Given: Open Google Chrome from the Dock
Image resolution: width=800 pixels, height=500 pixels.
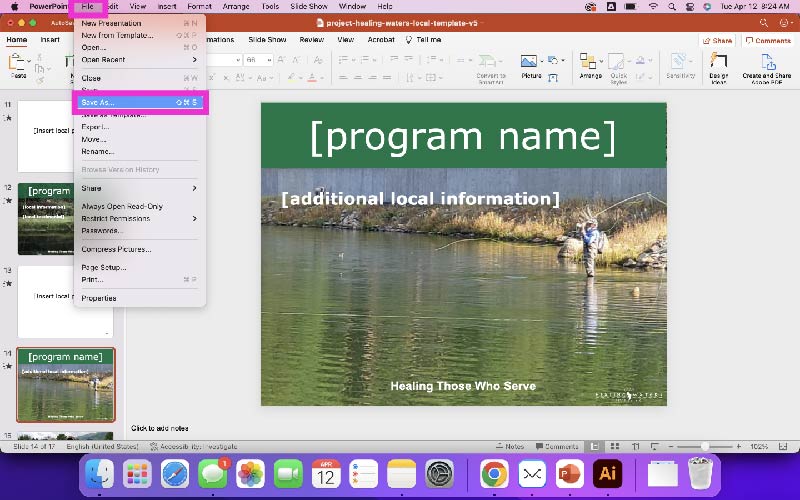Looking at the screenshot, I should click(x=493, y=474).
